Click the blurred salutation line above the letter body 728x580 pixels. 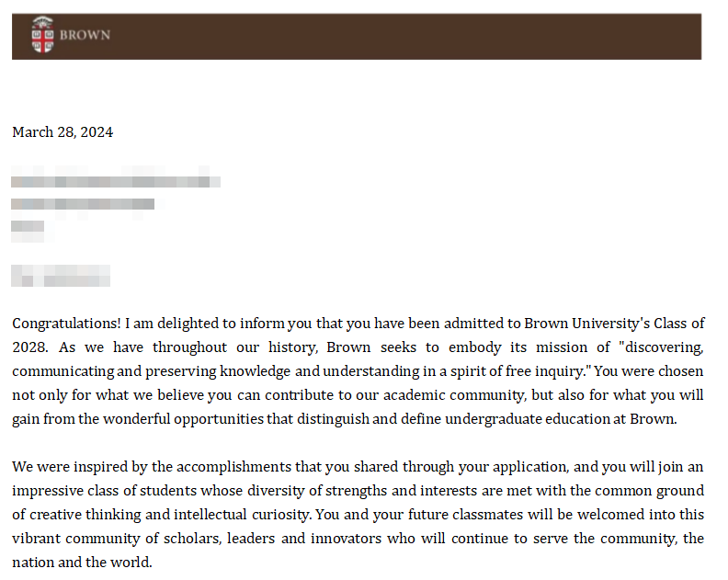tap(61, 275)
